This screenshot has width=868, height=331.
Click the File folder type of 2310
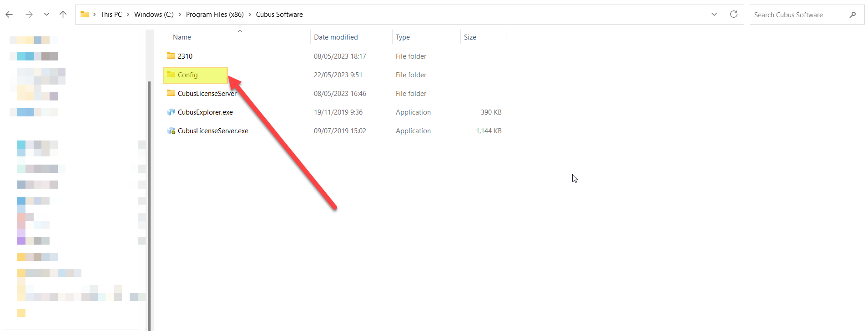411,56
